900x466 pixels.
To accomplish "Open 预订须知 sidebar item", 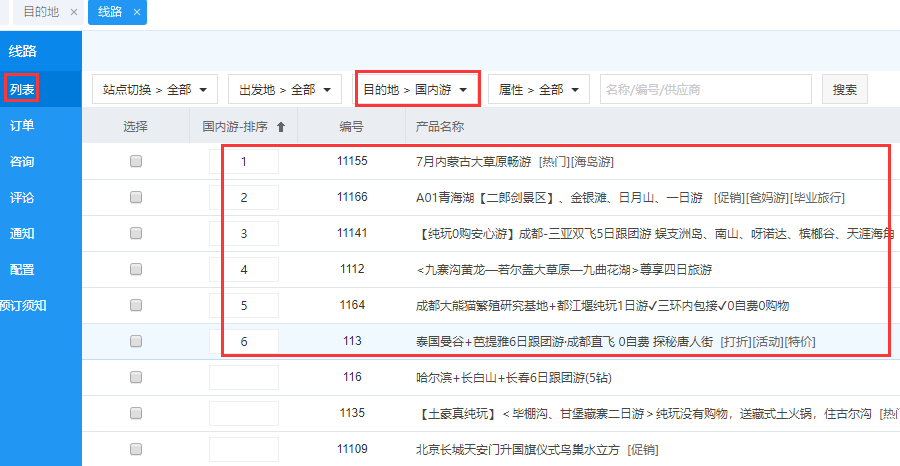I will [24, 306].
